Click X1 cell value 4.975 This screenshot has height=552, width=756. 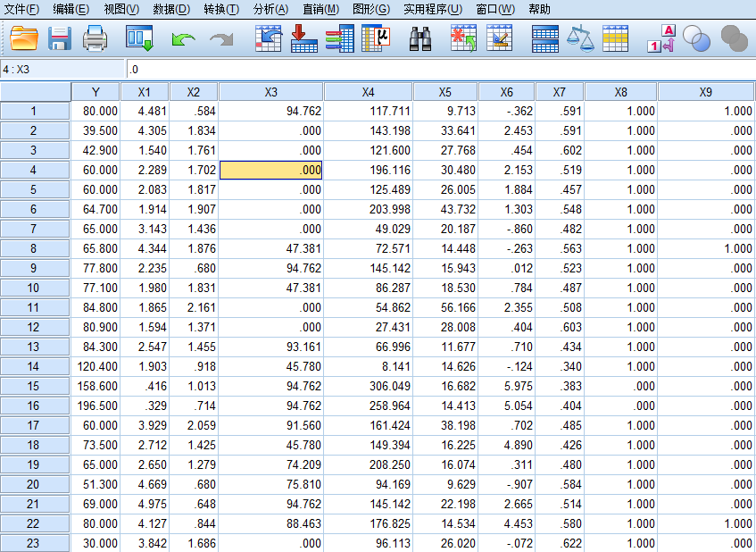(145, 505)
